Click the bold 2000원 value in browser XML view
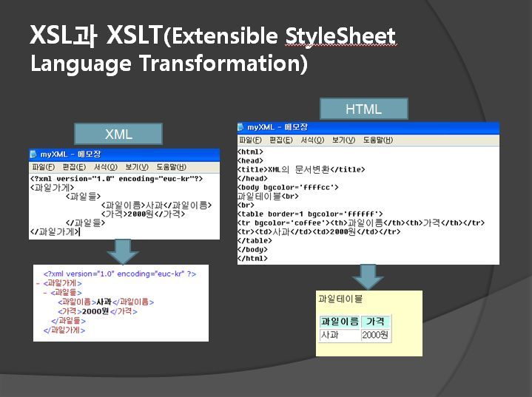 pyautogui.click(x=95, y=311)
